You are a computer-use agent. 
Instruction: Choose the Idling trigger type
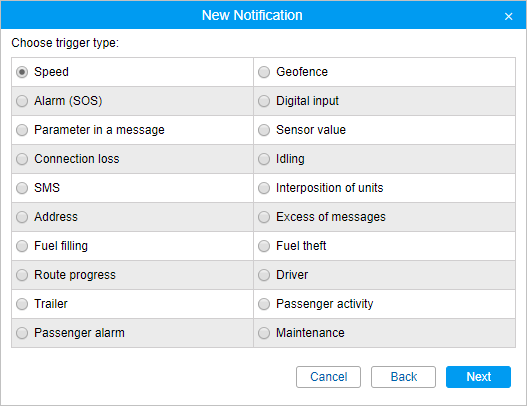[x=264, y=159]
